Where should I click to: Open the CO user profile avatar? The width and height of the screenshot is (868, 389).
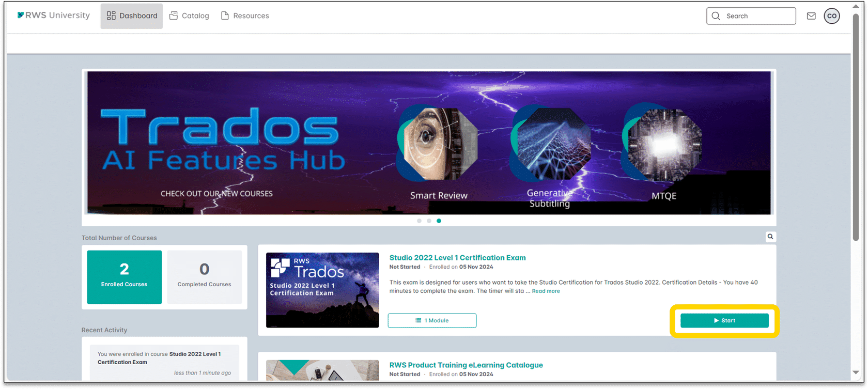pos(832,16)
